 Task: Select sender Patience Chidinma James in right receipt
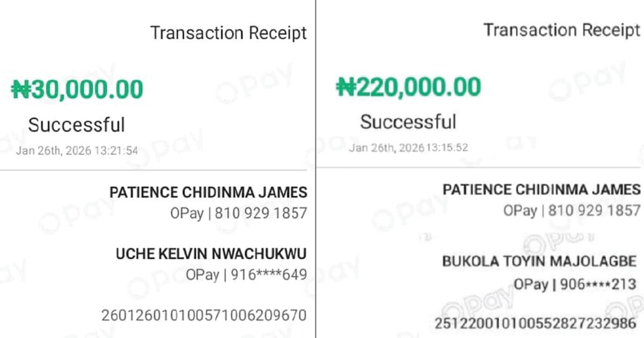pyautogui.click(x=541, y=189)
